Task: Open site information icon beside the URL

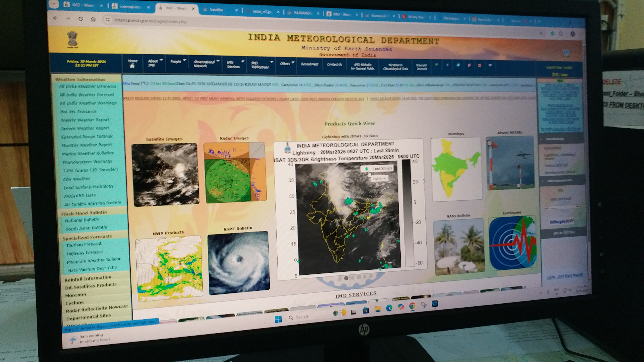Action: [x=108, y=20]
